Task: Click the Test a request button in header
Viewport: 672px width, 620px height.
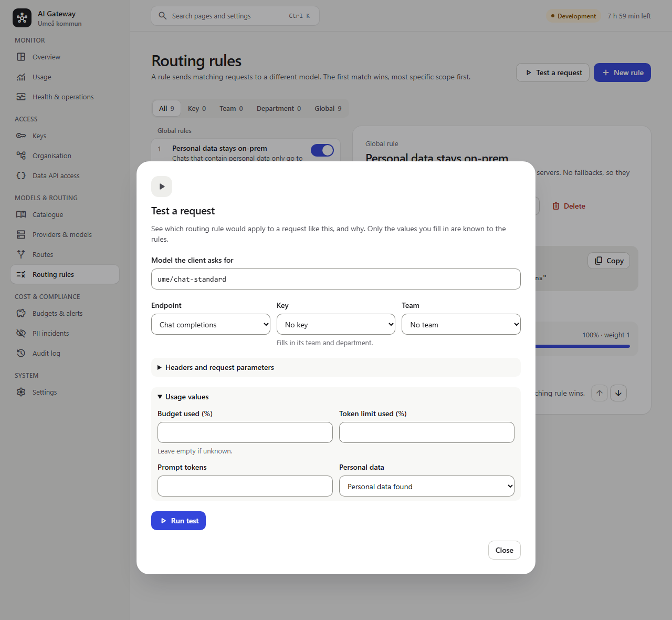Action: [553, 73]
